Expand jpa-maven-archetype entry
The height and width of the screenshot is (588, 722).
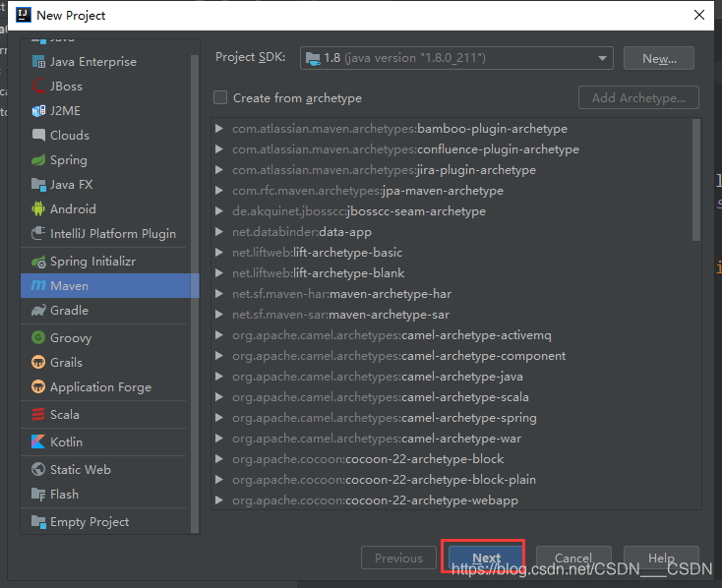tap(219, 191)
